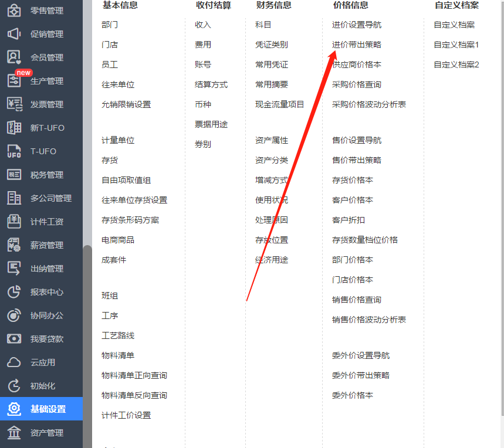
Task: Open 存货条形码方案 link
Action: coord(130,220)
